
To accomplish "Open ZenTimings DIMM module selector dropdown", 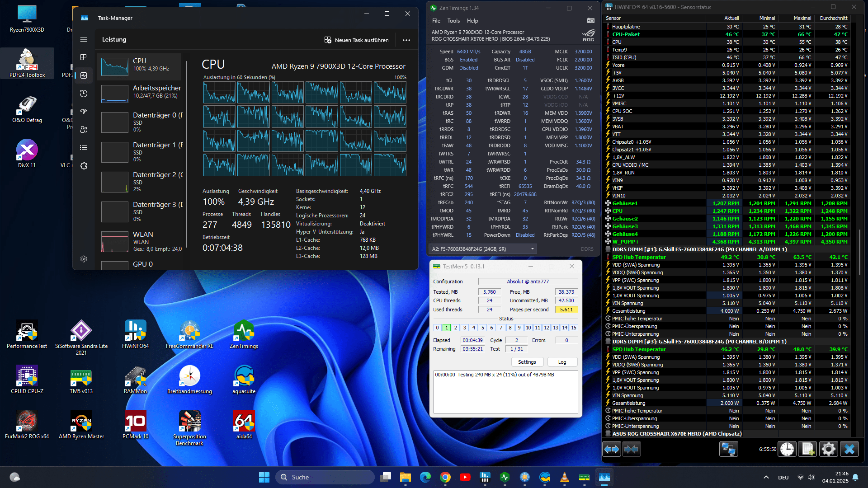I will coord(482,249).
